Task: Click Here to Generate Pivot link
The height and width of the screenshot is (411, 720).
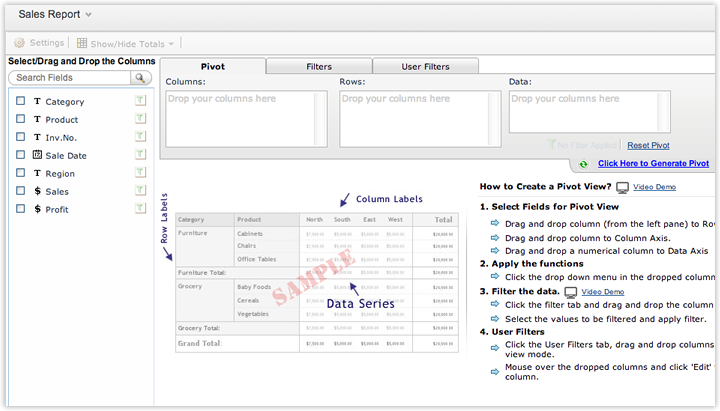Action: point(653,164)
